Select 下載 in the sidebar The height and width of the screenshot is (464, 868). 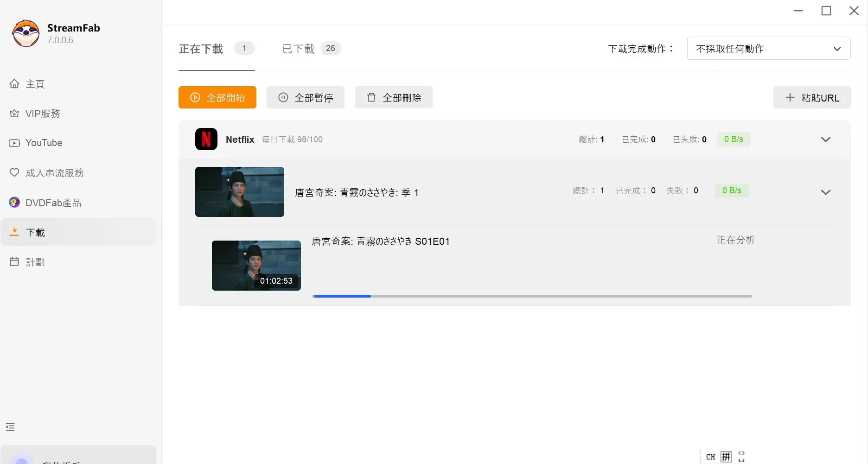click(x=78, y=232)
